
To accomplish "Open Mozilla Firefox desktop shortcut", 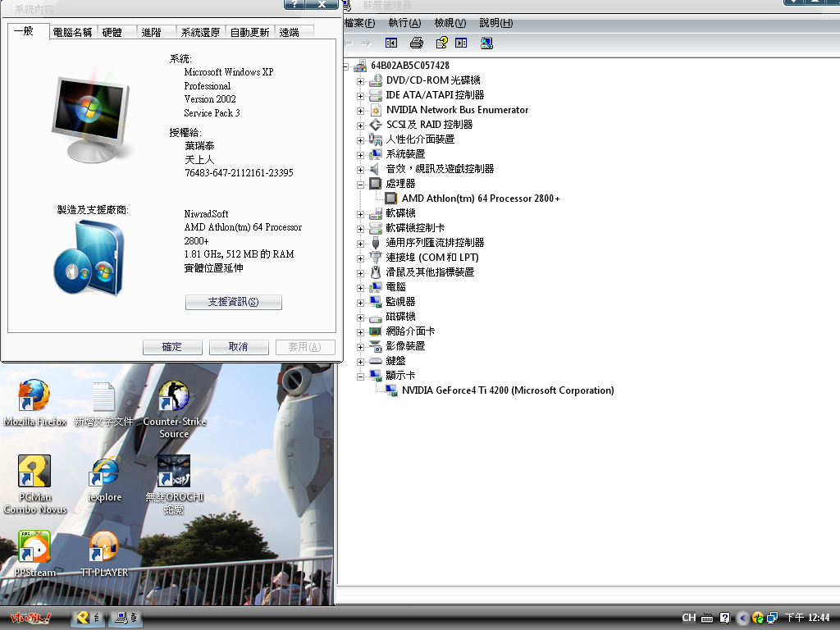I will pyautogui.click(x=34, y=396).
